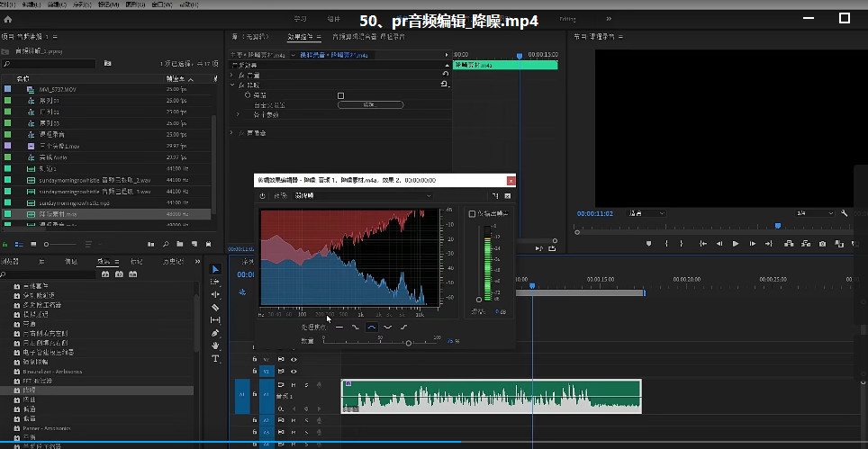Adjust the thumbnail zoom slider in project panel
This screenshot has width=868, height=449.
[x=47, y=244]
